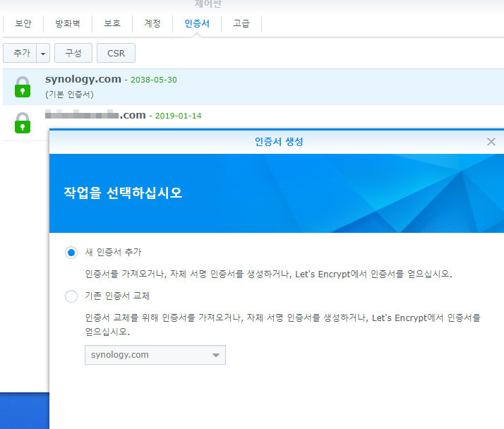Viewport: 504px width, 429px height.
Task: Select the 새 인증서 추가 radio button
Action: [71, 253]
